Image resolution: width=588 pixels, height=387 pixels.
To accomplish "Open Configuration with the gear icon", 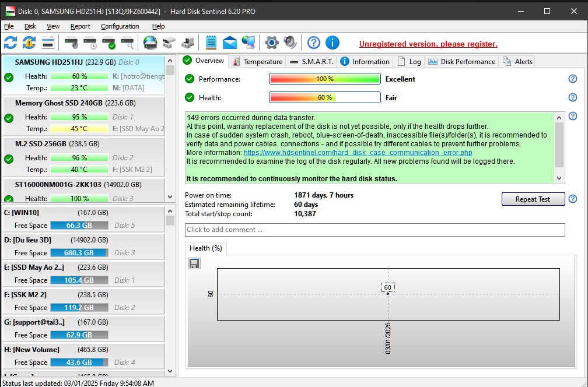I will tap(271, 42).
